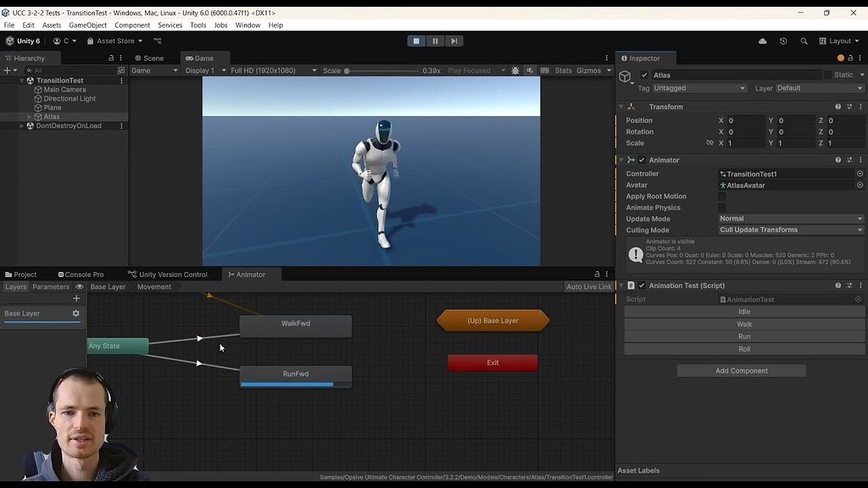Collapse the TransitionTest hierarchy item

[x=20, y=80]
